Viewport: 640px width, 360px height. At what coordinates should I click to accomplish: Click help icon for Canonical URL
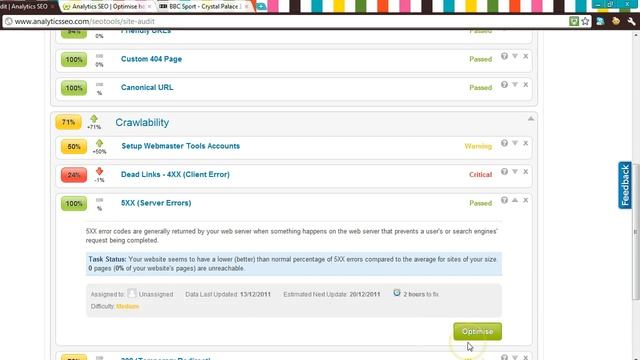[504, 84]
